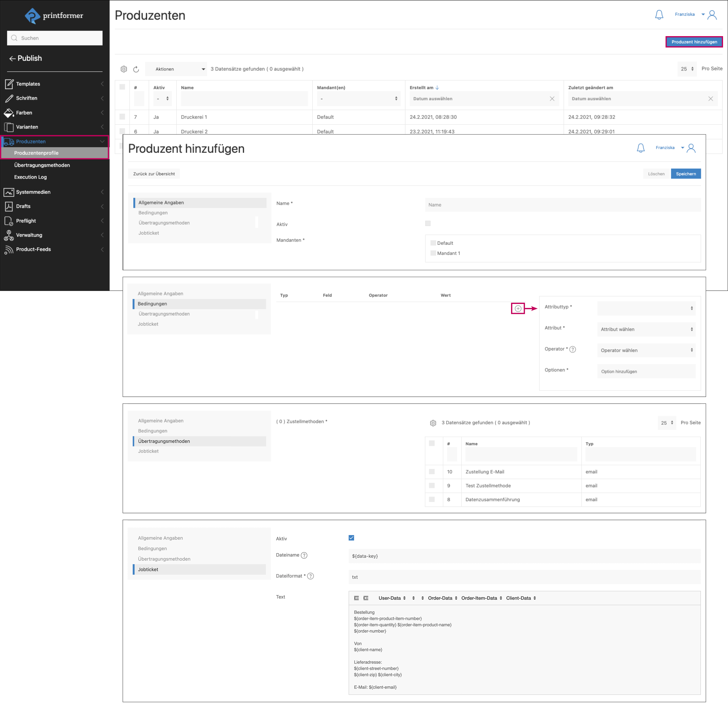Click the table settings gear icon
The width and height of the screenshot is (728, 709).
pos(124,69)
